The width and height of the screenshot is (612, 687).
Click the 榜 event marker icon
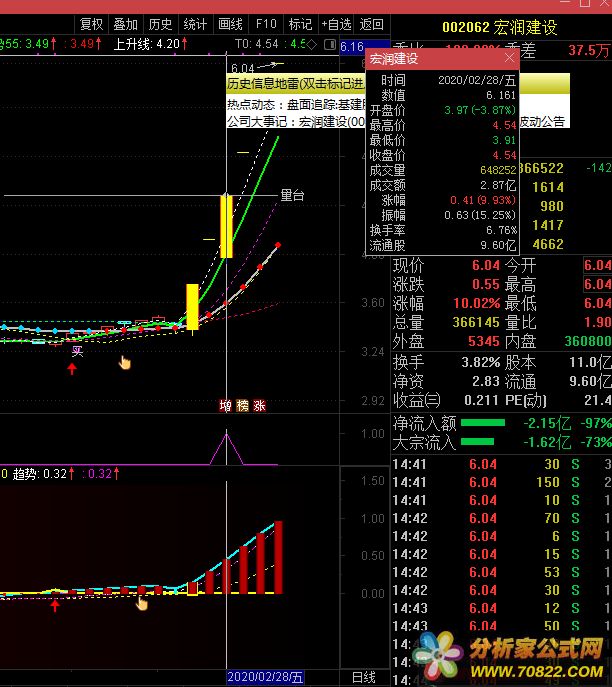pos(242,406)
